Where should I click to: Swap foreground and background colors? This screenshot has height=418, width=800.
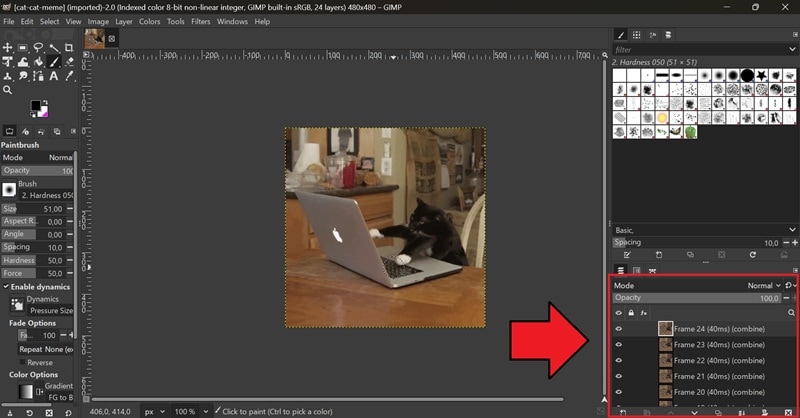pos(45,103)
